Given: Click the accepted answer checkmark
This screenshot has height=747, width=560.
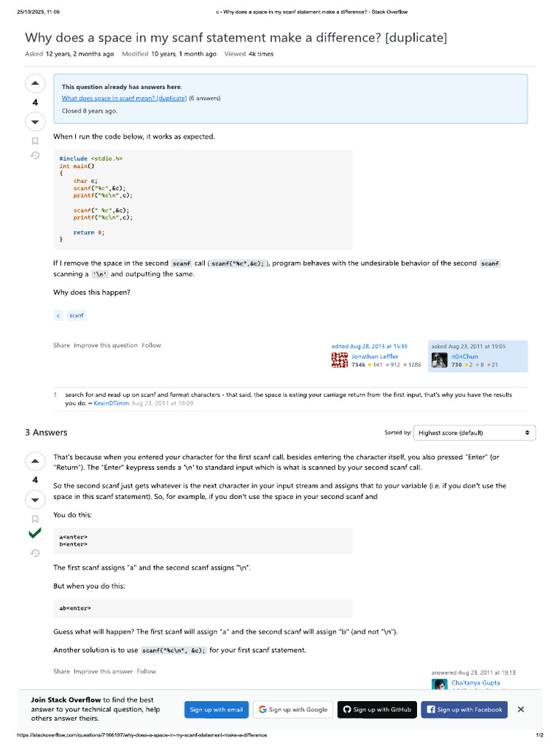Looking at the screenshot, I should pyautogui.click(x=35, y=535).
